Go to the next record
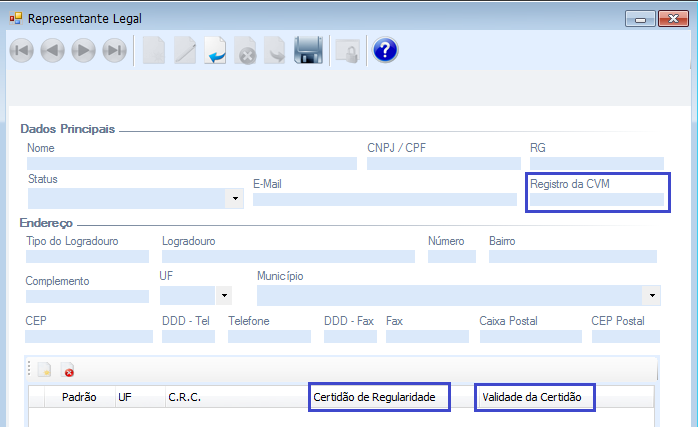This screenshot has width=698, height=427. coord(84,50)
